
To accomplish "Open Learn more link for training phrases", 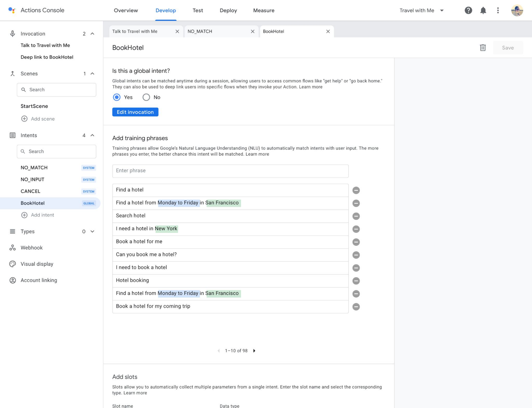I will coord(257,154).
